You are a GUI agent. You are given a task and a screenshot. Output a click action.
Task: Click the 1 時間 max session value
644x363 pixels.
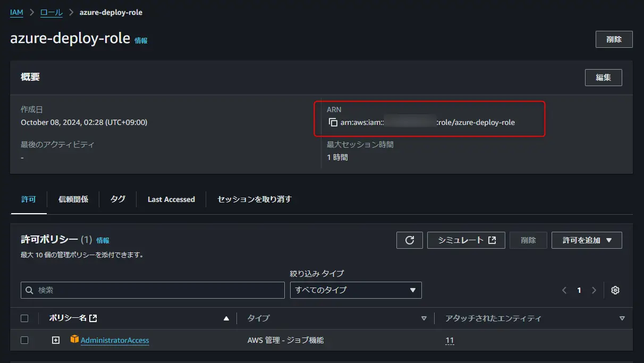[x=337, y=157]
